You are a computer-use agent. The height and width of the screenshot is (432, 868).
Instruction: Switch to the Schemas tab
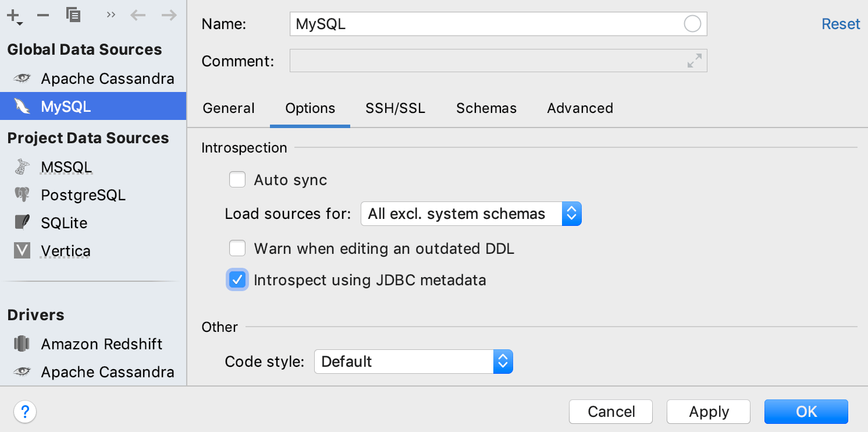click(486, 108)
